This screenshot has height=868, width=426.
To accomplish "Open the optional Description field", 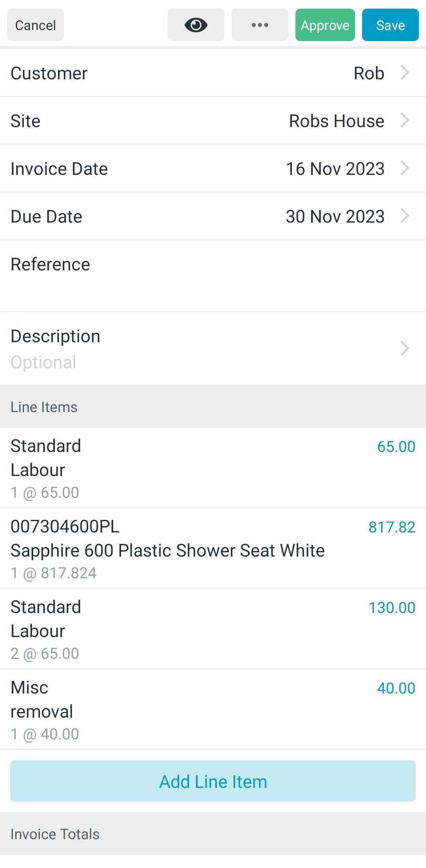I will [x=213, y=349].
